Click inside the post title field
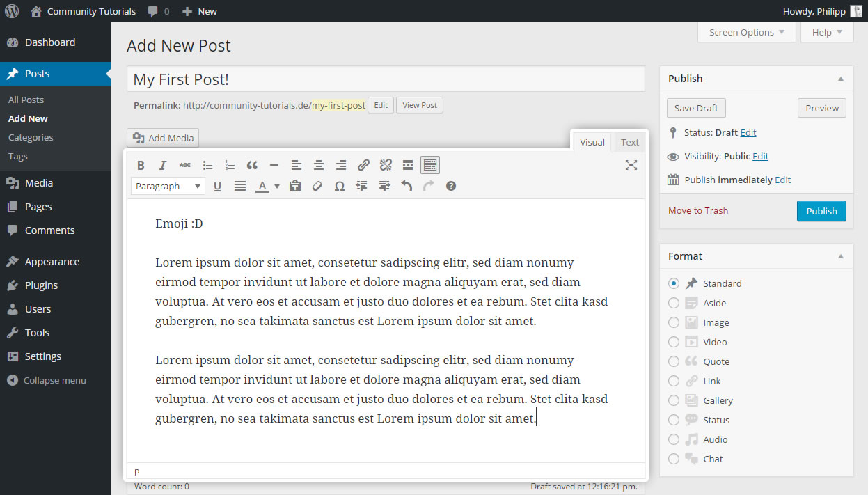The height and width of the screenshot is (495, 868). point(385,79)
